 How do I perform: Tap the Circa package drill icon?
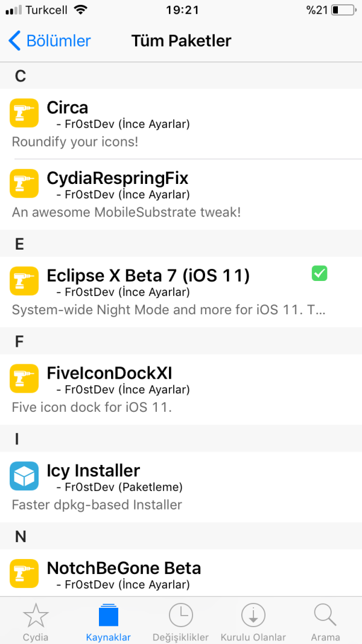point(24,113)
